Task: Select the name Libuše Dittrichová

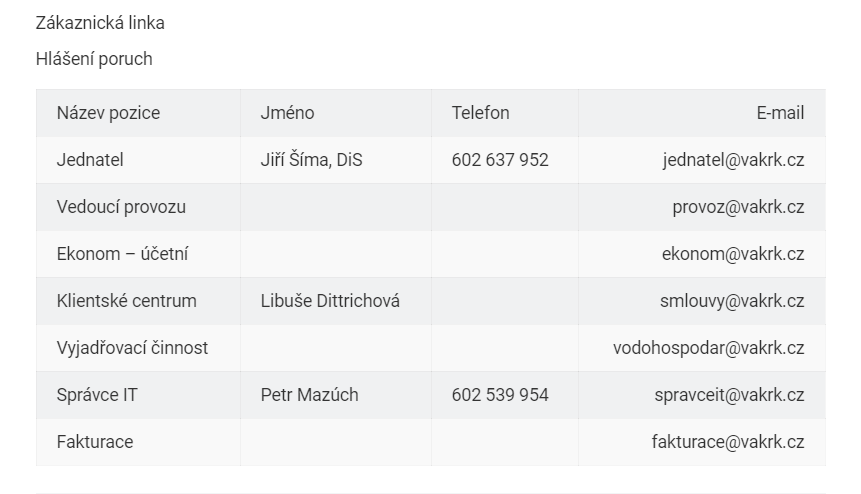Action: [x=330, y=301]
